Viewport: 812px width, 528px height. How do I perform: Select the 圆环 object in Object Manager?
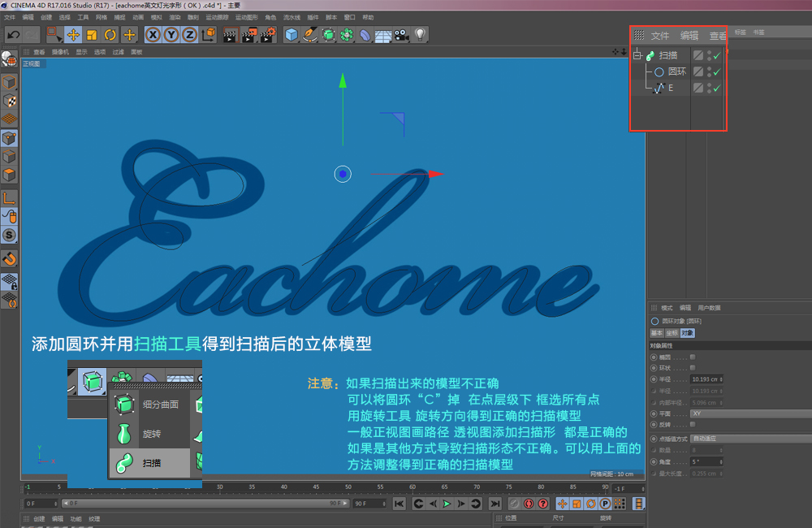pos(677,71)
